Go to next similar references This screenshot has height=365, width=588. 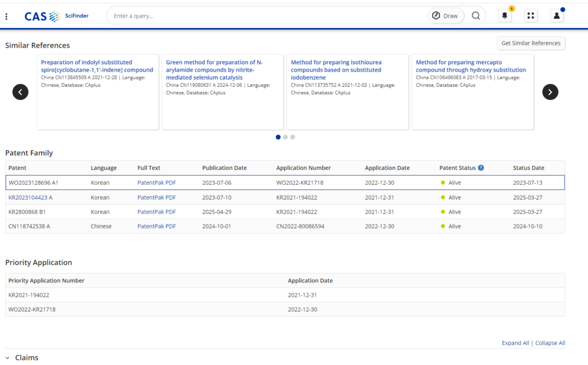coord(550,92)
